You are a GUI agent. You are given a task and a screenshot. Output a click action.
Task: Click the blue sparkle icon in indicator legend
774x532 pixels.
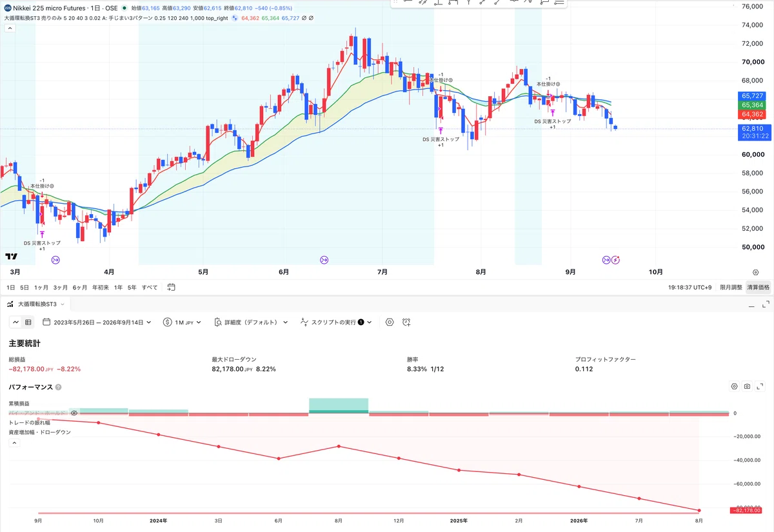coord(235,18)
